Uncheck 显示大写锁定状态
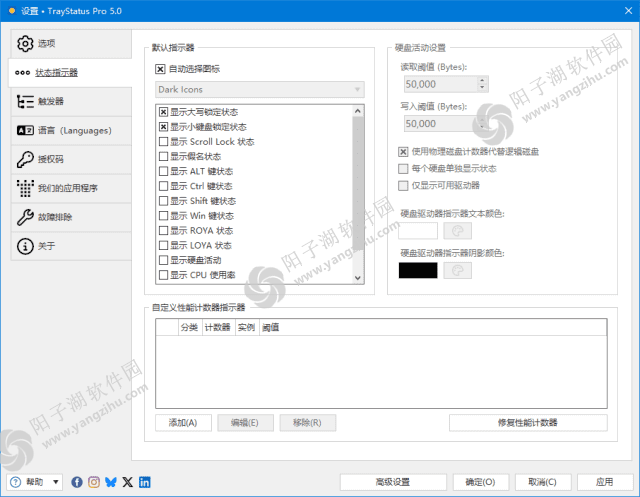This screenshot has width=640, height=497. [163, 112]
